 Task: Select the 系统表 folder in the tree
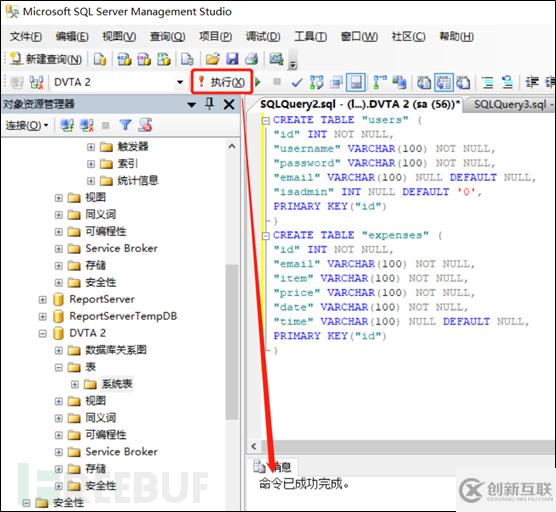pyautogui.click(x=117, y=384)
